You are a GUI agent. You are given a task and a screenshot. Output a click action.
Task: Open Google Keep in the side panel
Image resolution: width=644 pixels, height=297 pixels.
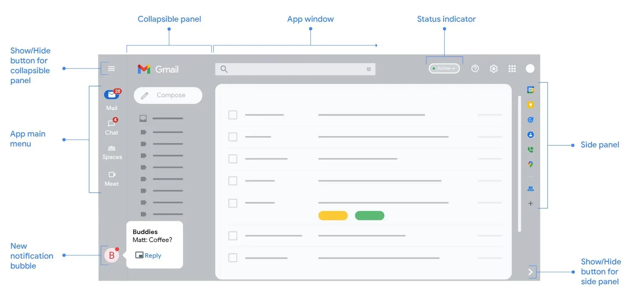click(x=531, y=105)
